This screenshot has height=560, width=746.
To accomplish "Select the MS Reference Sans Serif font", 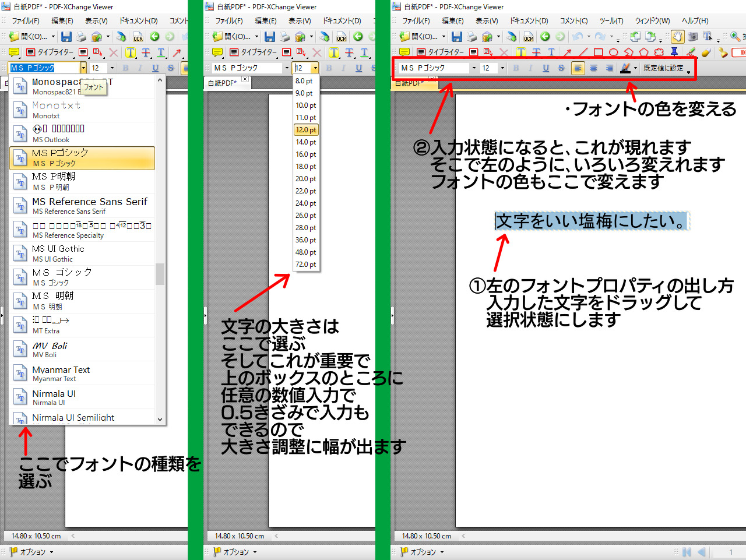I will [x=82, y=206].
